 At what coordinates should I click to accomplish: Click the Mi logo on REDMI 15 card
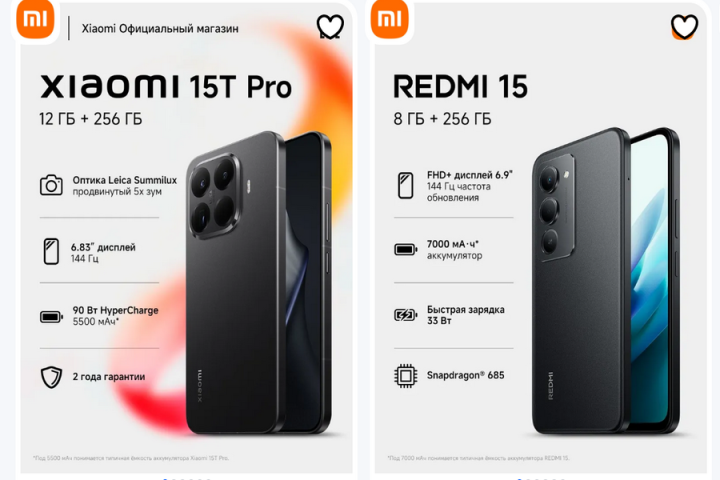pyautogui.click(x=389, y=18)
